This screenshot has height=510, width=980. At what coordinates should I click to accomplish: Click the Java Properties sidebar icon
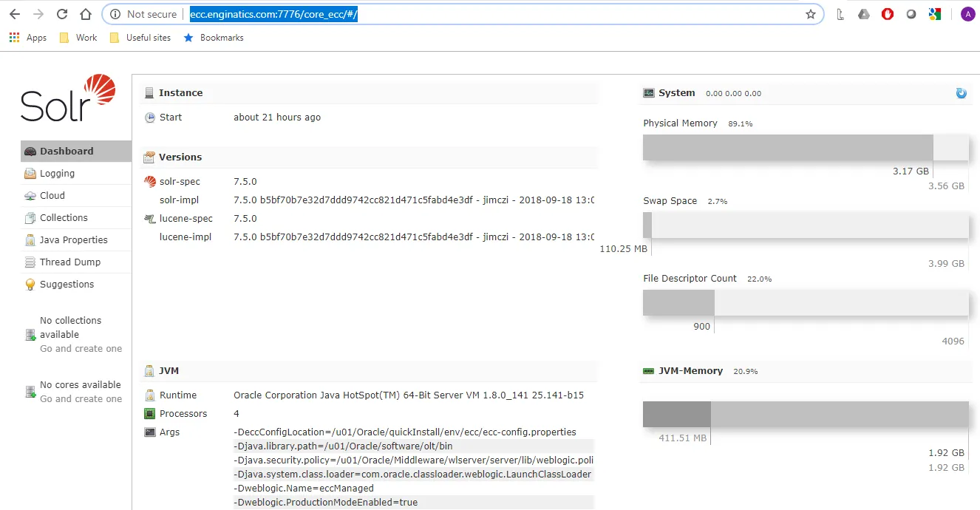point(30,240)
